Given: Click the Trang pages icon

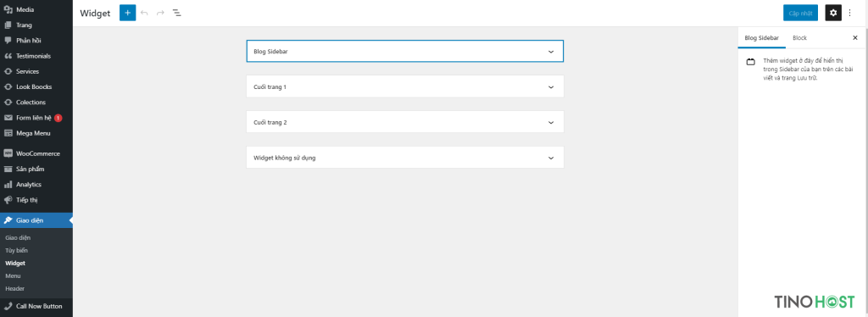Looking at the screenshot, I should click(x=8, y=25).
